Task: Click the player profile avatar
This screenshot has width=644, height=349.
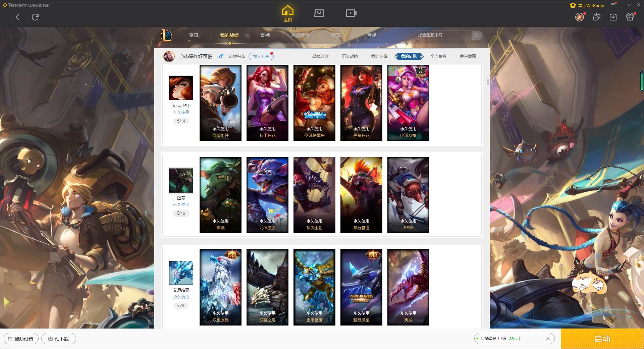Action: (169, 56)
